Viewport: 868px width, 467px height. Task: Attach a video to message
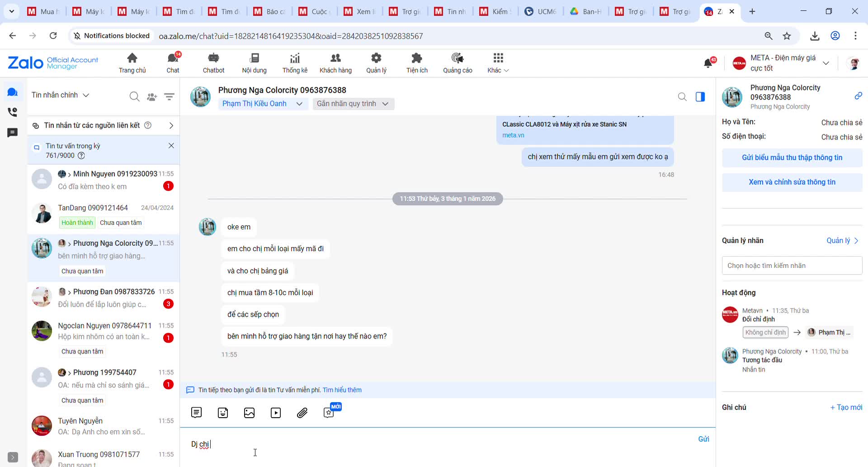tap(276, 413)
